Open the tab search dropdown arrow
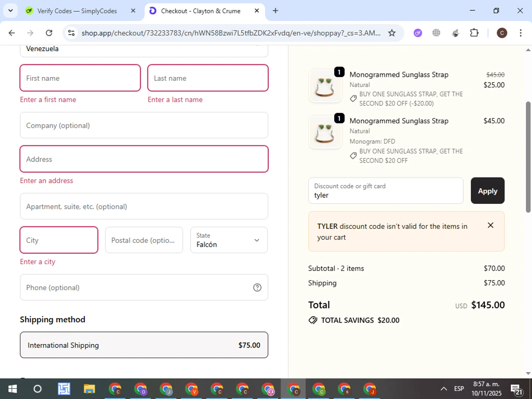Screen dimensions: 532x399 [10, 11]
